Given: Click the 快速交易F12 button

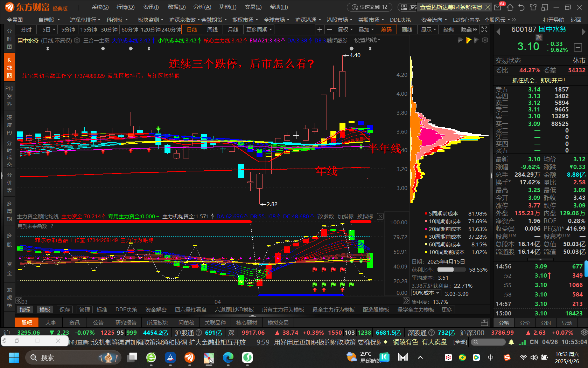Looking at the screenshot, I should click(x=370, y=7).
